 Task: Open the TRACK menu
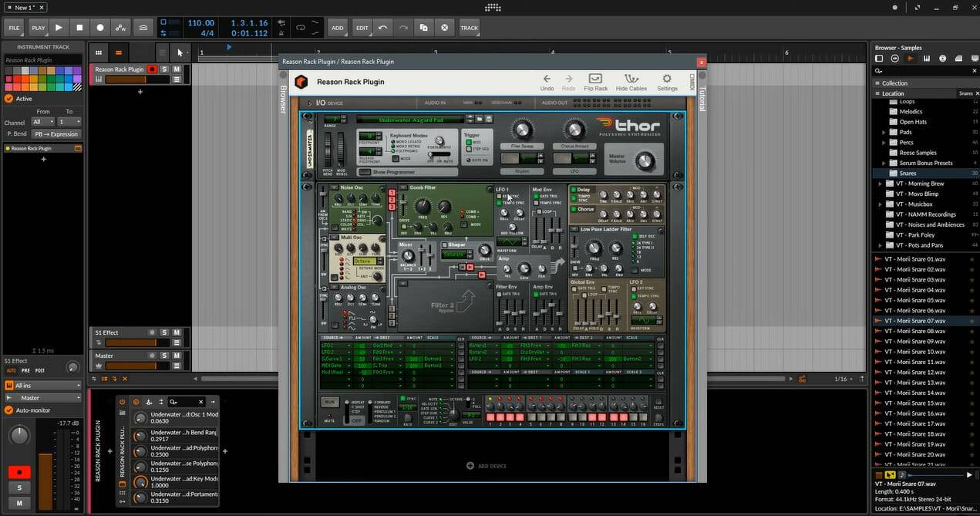pos(469,28)
